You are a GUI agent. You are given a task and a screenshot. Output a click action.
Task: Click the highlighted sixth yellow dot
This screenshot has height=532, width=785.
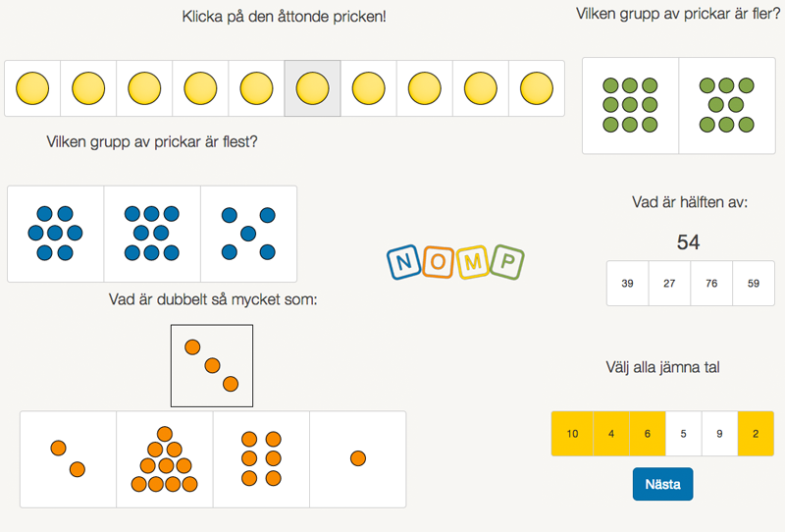312,88
